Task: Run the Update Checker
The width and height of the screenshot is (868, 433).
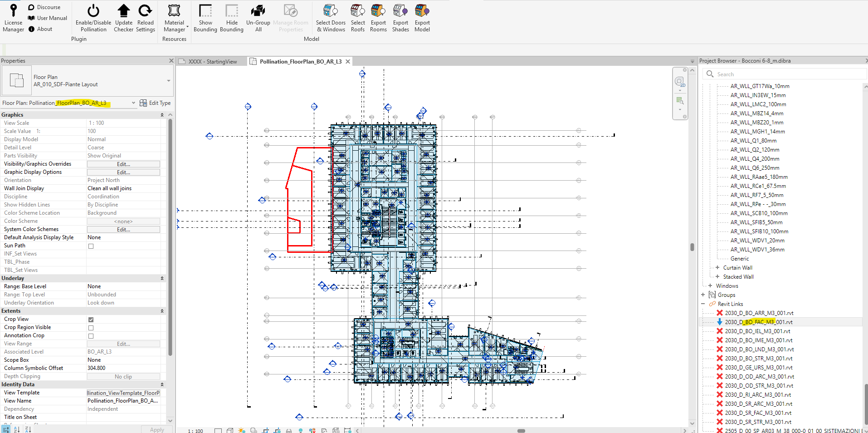Action: pyautogui.click(x=123, y=18)
